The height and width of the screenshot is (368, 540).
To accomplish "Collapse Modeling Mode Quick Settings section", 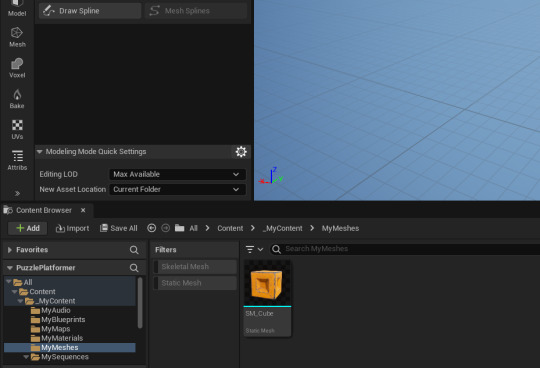I will point(40,151).
